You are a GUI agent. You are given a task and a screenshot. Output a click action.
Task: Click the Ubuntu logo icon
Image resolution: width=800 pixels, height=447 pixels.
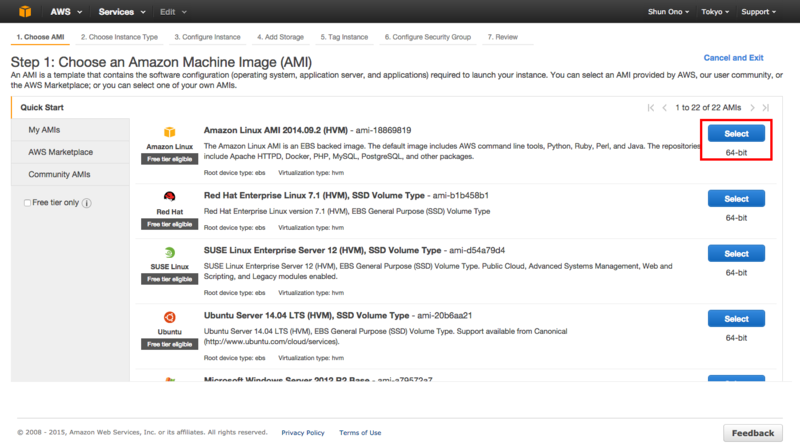[169, 317]
